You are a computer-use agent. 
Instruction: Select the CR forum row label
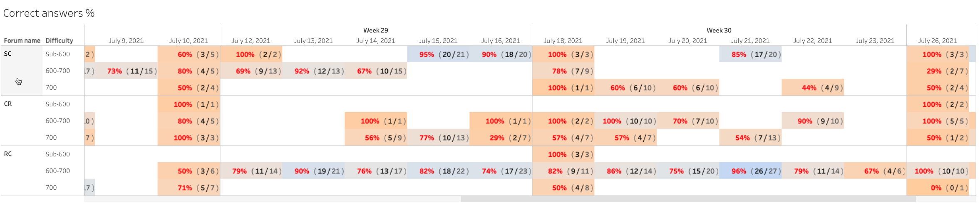(x=8, y=104)
